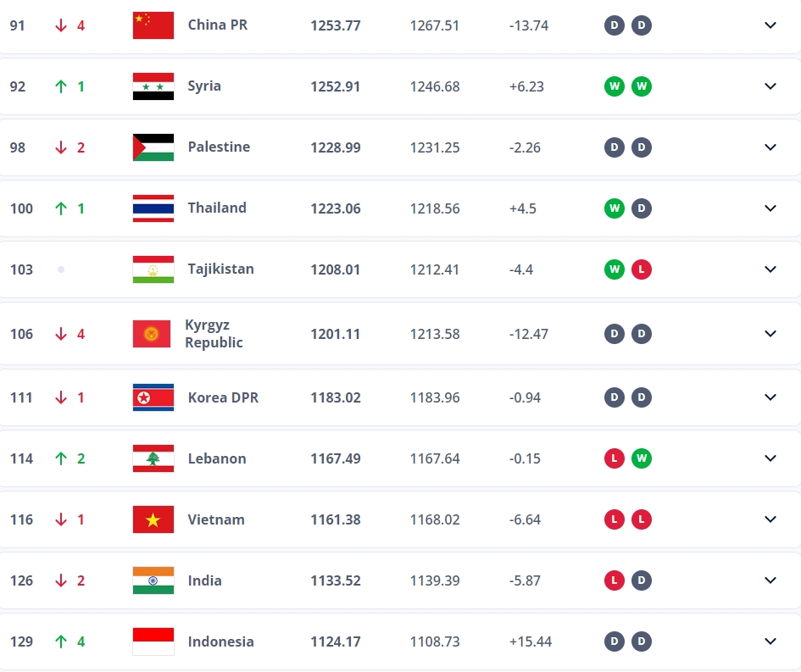The height and width of the screenshot is (672, 801).
Task: Click the India flag icon
Action: pos(153,580)
